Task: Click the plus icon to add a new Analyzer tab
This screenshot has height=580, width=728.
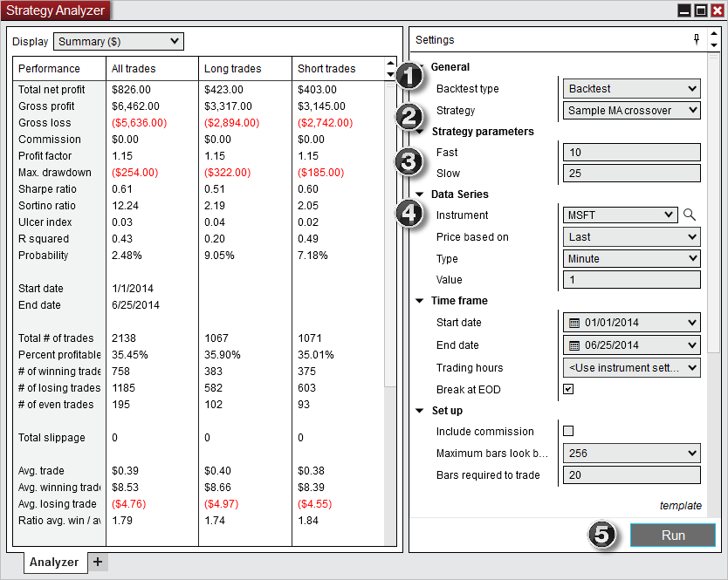Action: 98,563
